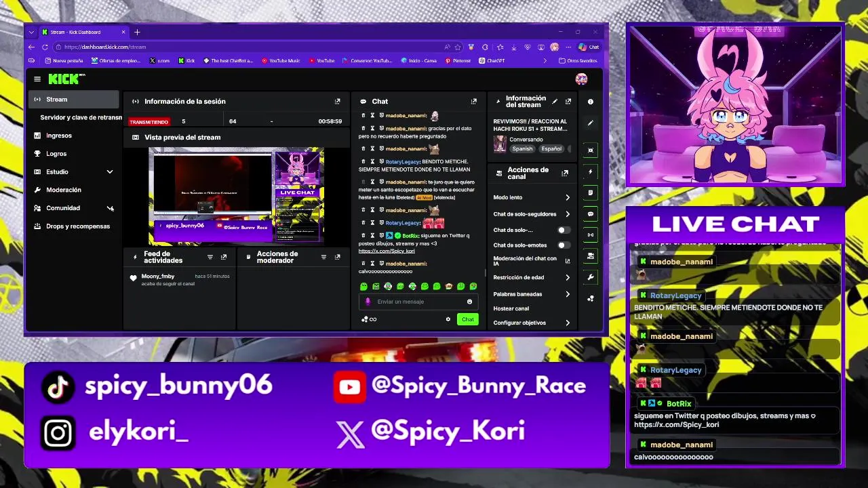Pop out the Información de la sesión panel
The image size is (868, 488).
(x=337, y=102)
